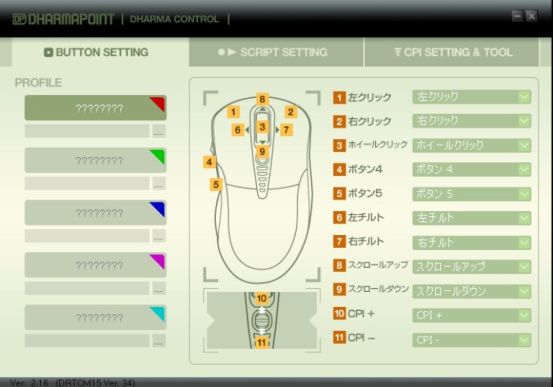This screenshot has height=387, width=553.
Task: Expand the ボタン 4 assignment dropdown
Action: click(472, 170)
